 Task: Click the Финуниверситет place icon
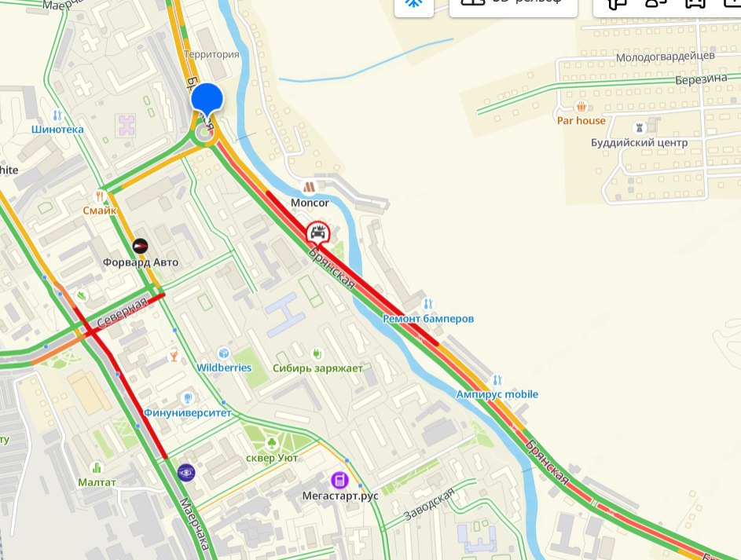point(188,397)
